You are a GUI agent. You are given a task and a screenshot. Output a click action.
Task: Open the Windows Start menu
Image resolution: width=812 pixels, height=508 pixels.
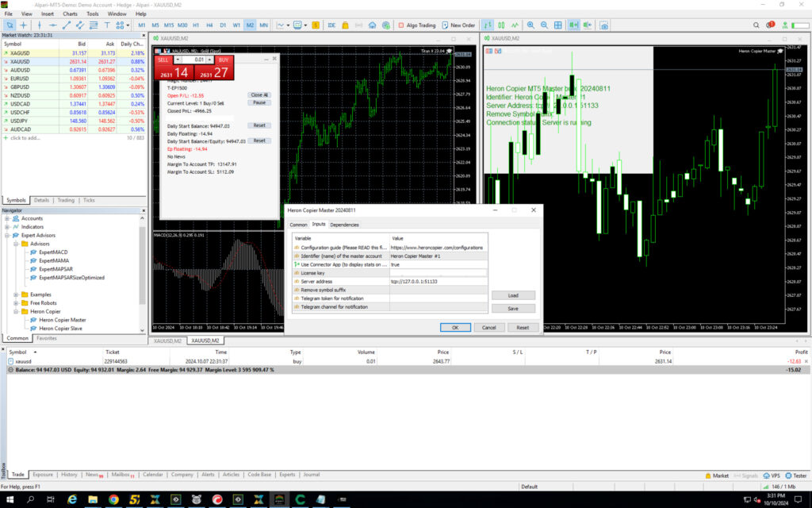pyautogui.click(x=10, y=499)
